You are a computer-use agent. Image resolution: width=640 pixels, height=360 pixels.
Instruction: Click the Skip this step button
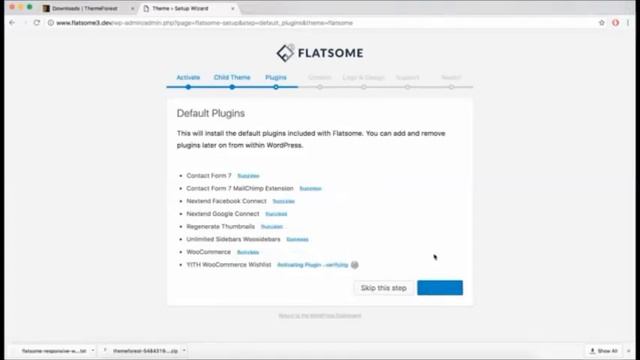pyautogui.click(x=384, y=288)
